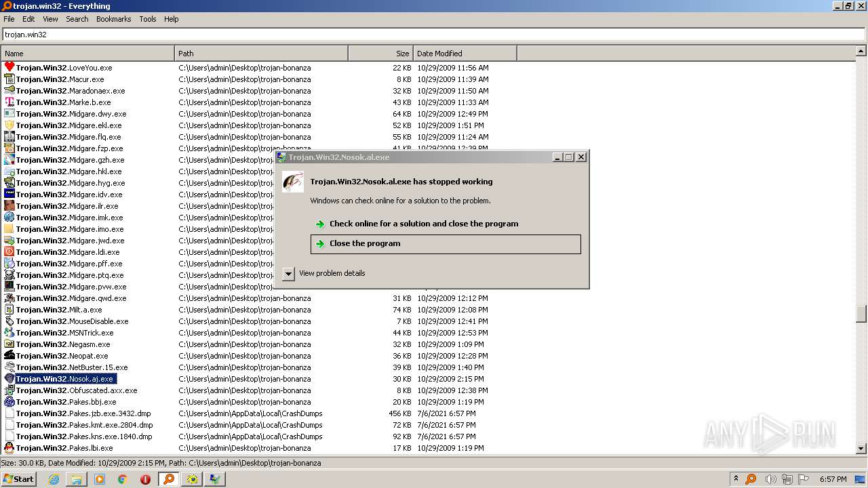Click the Trojan.Win32.Macur.exe file icon
The width and height of the screenshot is (868, 488).
(x=9, y=79)
